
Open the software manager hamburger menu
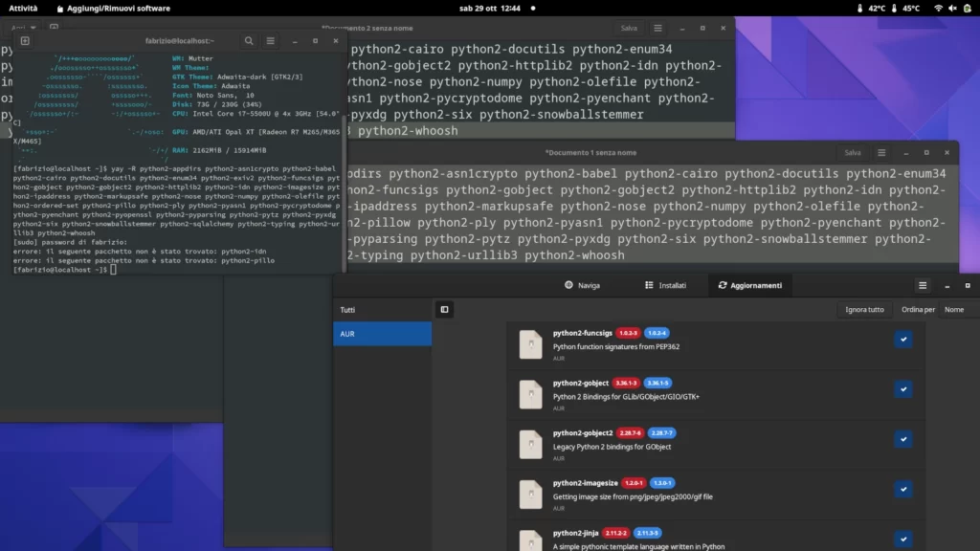[923, 285]
